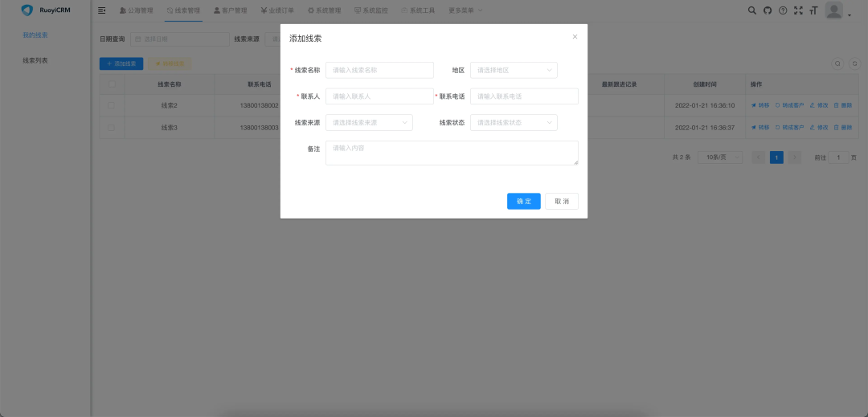868x417 pixels.
Task: Click the help question mark icon
Action: pyautogui.click(x=783, y=10)
